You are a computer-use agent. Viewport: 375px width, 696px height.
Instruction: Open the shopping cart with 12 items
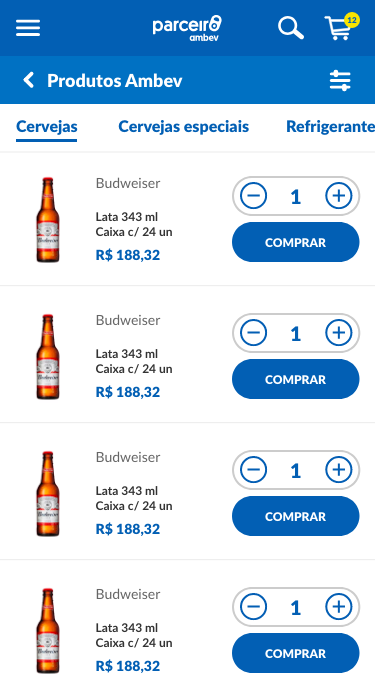point(341,27)
